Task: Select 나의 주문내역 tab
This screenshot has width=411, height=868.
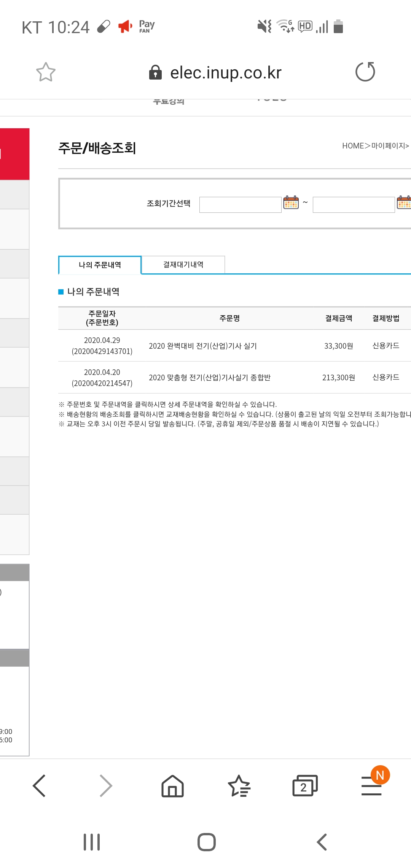Action: tap(100, 265)
